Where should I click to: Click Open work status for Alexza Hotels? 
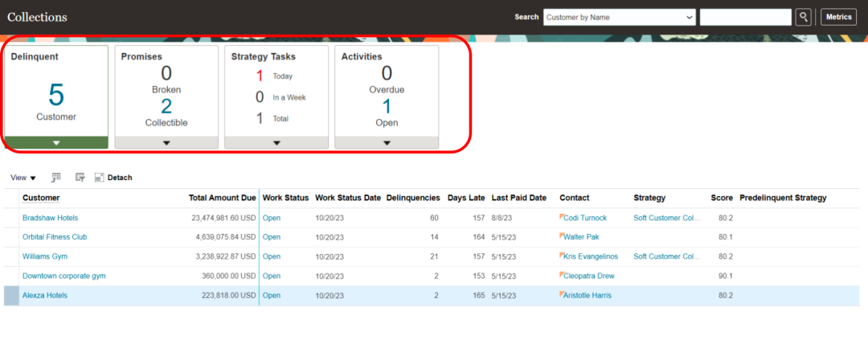272,295
